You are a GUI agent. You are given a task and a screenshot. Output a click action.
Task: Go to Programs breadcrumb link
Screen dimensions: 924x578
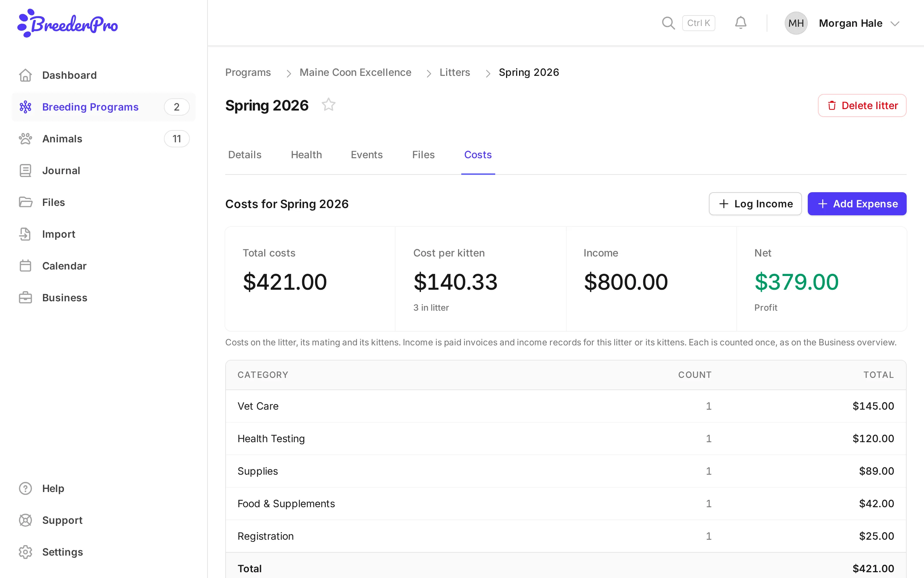tap(248, 72)
